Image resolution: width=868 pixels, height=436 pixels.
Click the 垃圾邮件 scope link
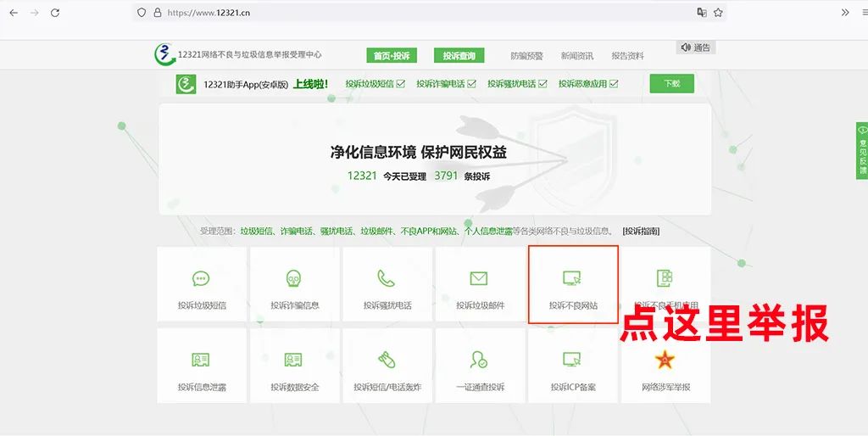pyautogui.click(x=377, y=231)
